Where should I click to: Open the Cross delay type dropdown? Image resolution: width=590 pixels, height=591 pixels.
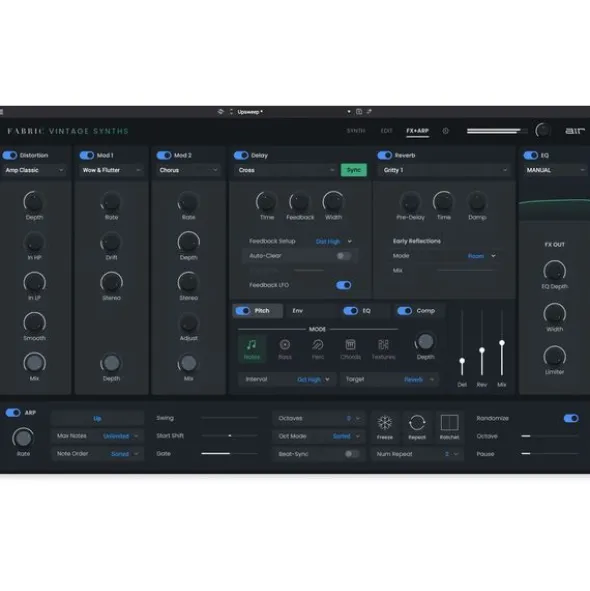[286, 170]
